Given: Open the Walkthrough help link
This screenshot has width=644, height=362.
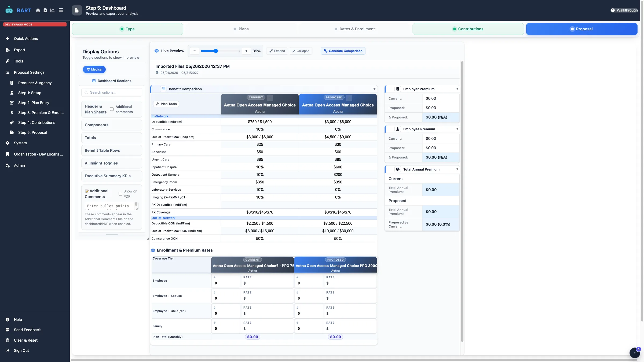Looking at the screenshot, I should click(624, 10).
